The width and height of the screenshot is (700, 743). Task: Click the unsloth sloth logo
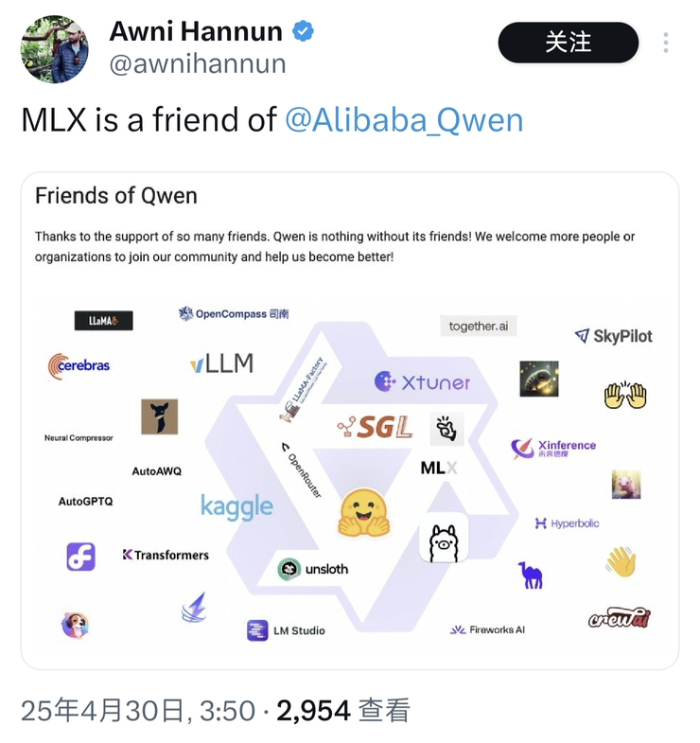point(289,569)
